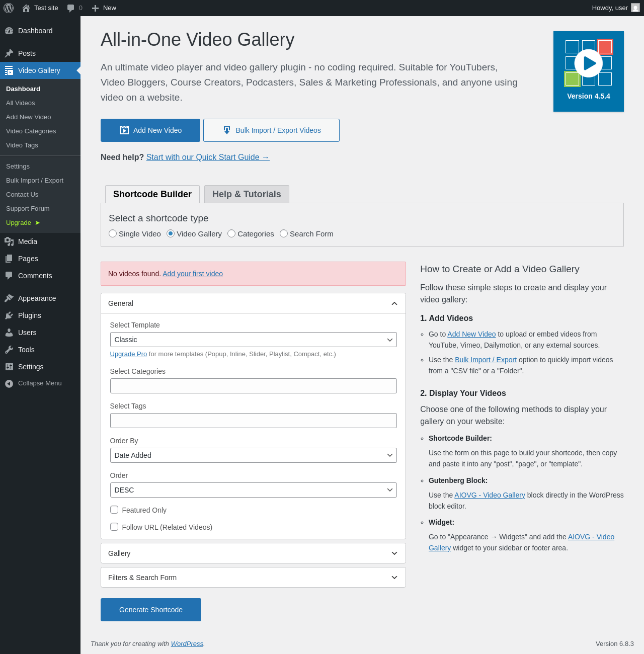Open Contact Us submenu item
644x654 pixels.
40,195
